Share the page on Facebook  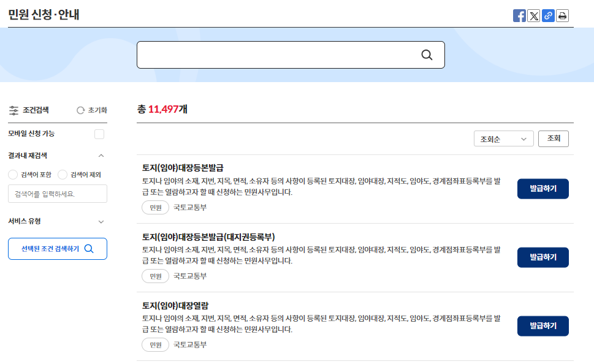click(x=519, y=15)
